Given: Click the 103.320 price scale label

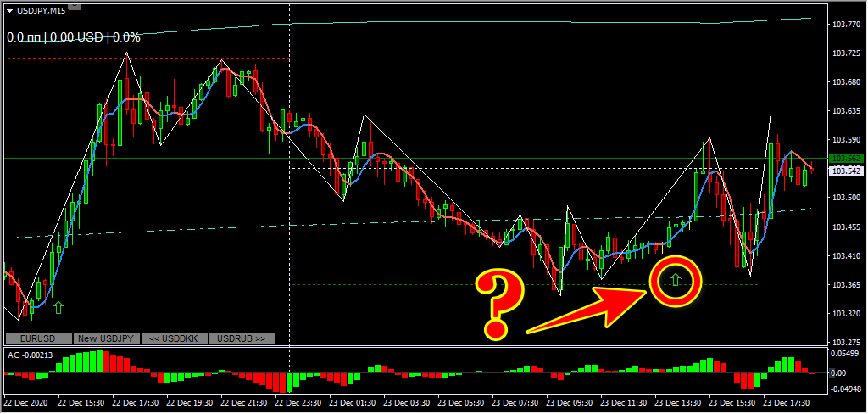Looking at the screenshot, I should 845,313.
